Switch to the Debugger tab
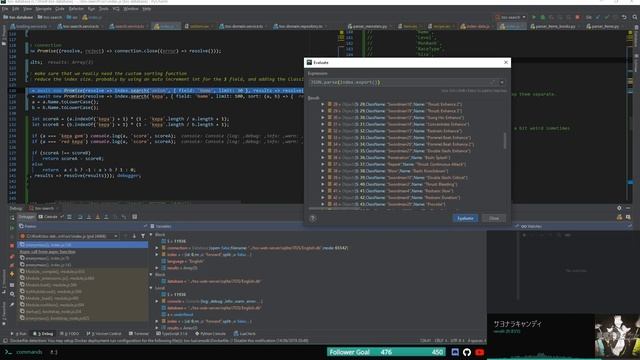The height and width of the screenshot is (360, 640). pyautogui.click(x=26, y=217)
